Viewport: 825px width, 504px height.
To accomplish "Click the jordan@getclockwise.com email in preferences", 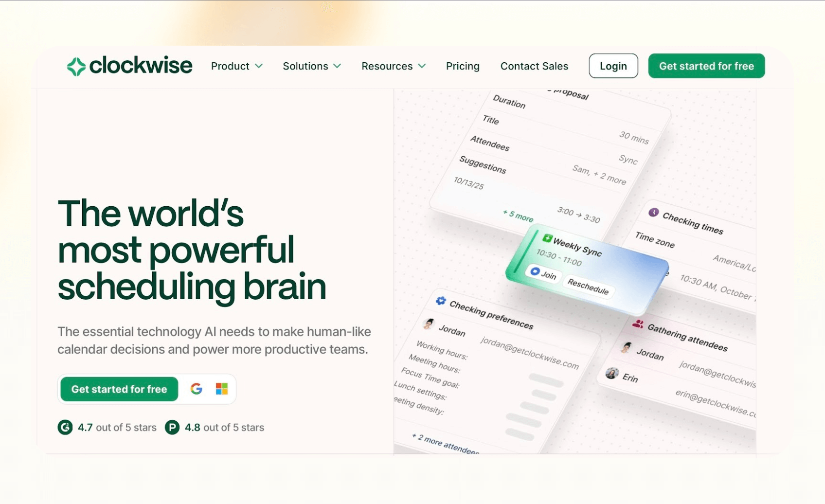I will [x=530, y=353].
